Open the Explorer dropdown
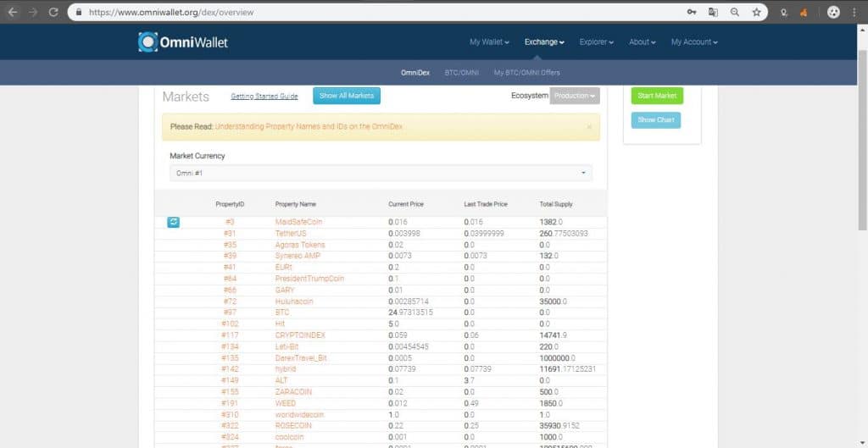 click(x=596, y=42)
